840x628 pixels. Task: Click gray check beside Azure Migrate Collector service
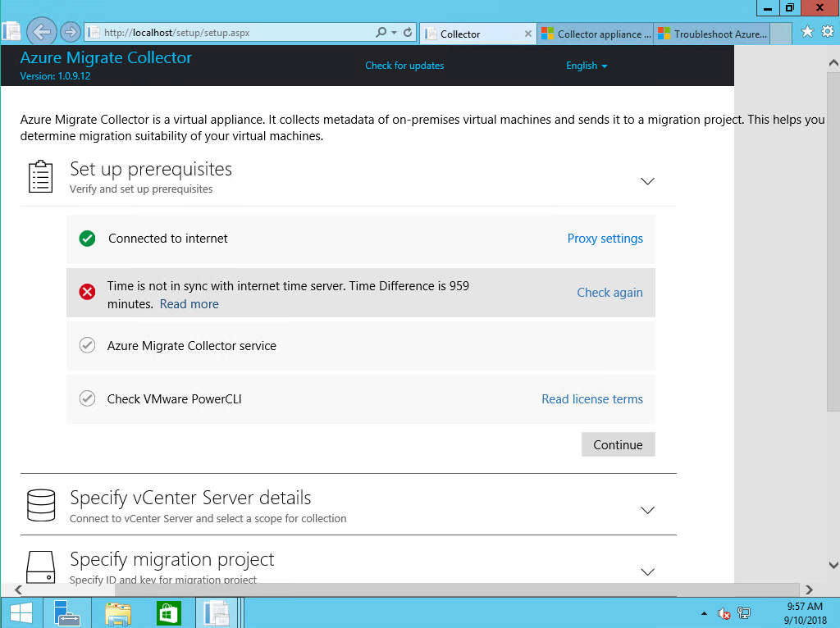87,345
